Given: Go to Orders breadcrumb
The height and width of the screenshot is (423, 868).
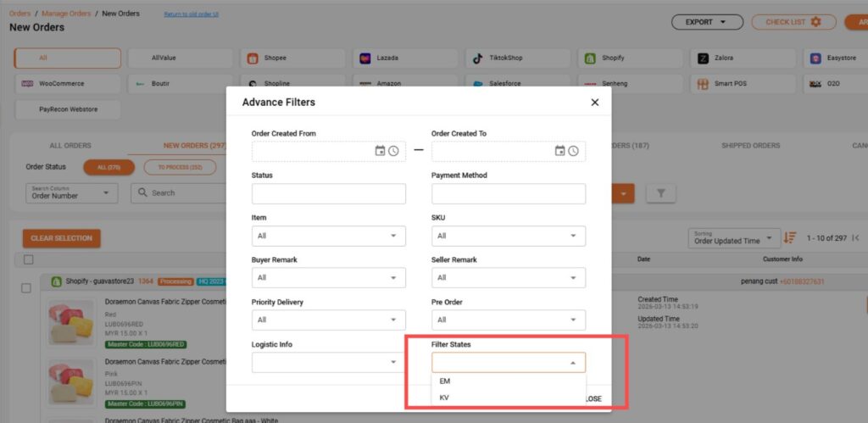Looking at the screenshot, I should 20,14.
